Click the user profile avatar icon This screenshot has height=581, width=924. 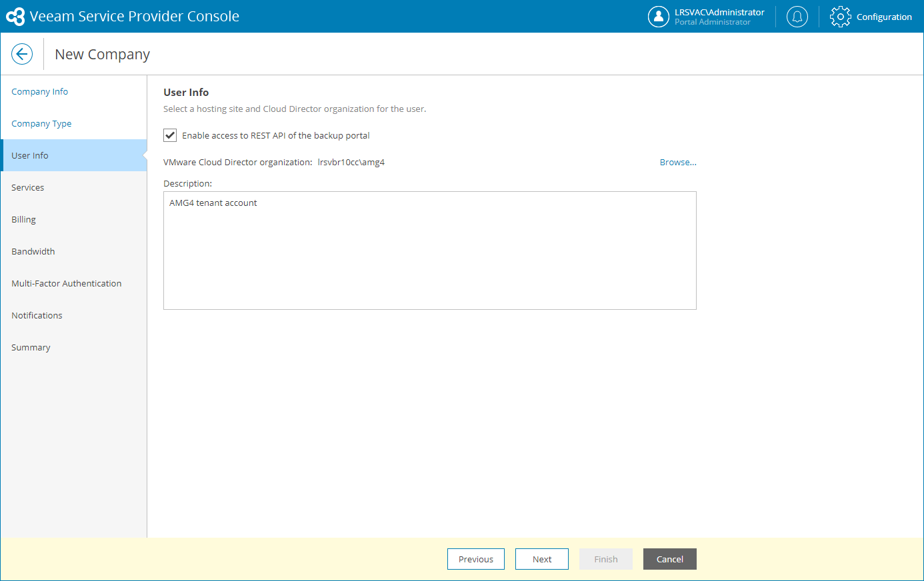coord(658,17)
